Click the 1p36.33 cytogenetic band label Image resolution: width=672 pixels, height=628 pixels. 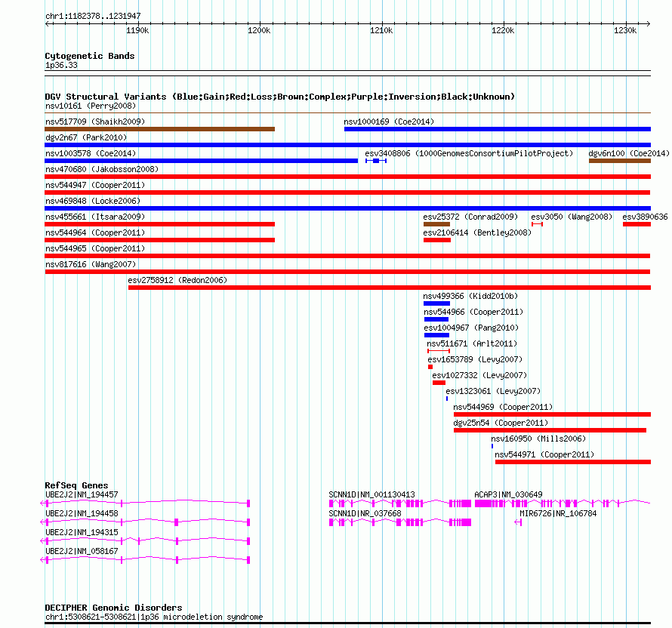coord(61,65)
